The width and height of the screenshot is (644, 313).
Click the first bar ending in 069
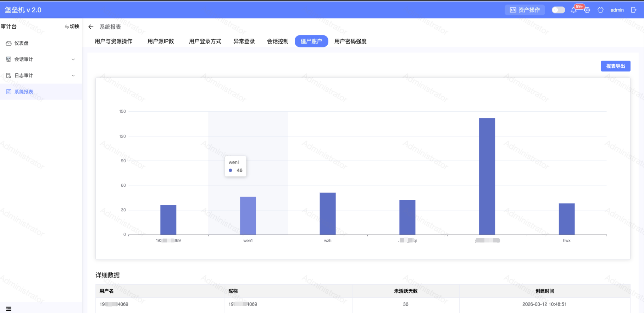tap(168, 220)
